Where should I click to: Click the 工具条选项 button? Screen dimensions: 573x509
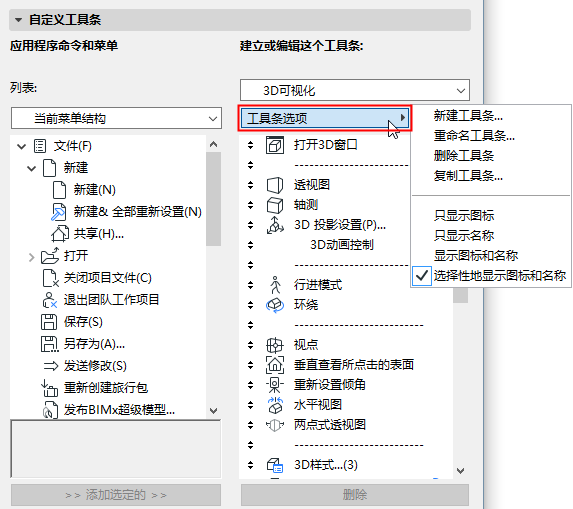[x=325, y=118]
